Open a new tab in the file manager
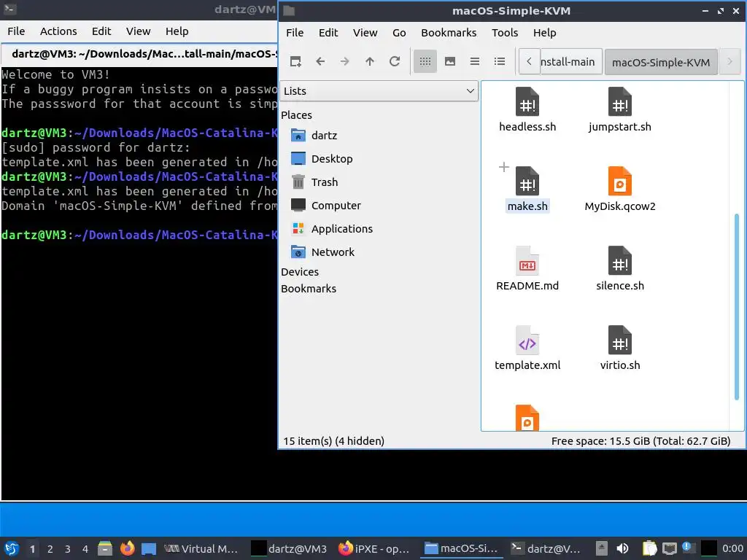 click(295, 61)
